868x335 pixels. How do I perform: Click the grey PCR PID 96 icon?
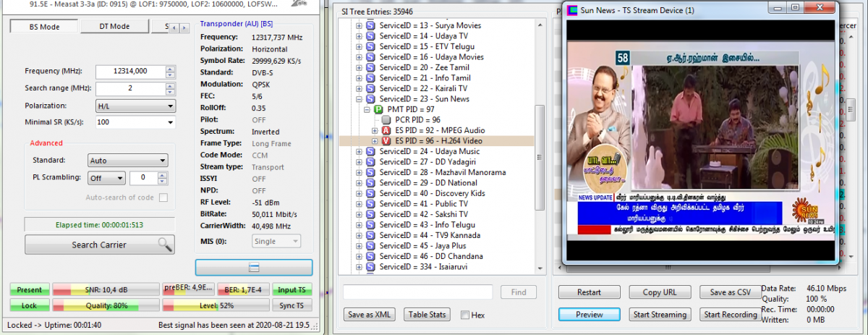pos(386,119)
